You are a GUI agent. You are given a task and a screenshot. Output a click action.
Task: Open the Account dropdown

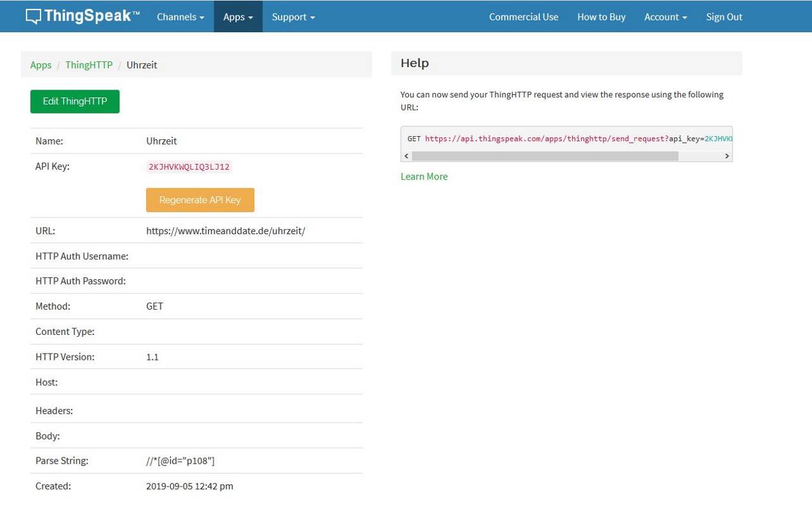666,17
